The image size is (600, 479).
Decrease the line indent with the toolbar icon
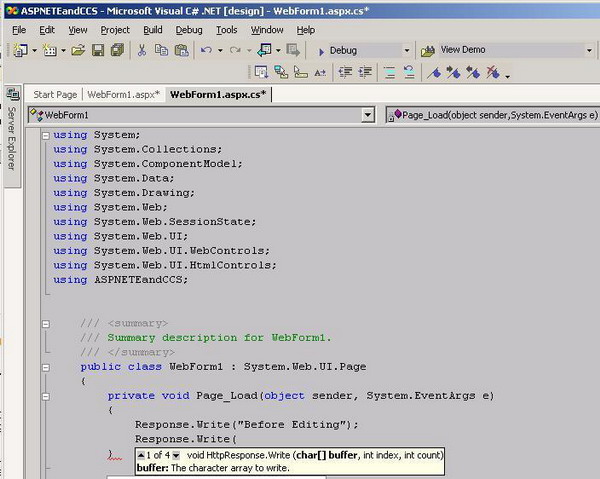tap(345, 72)
